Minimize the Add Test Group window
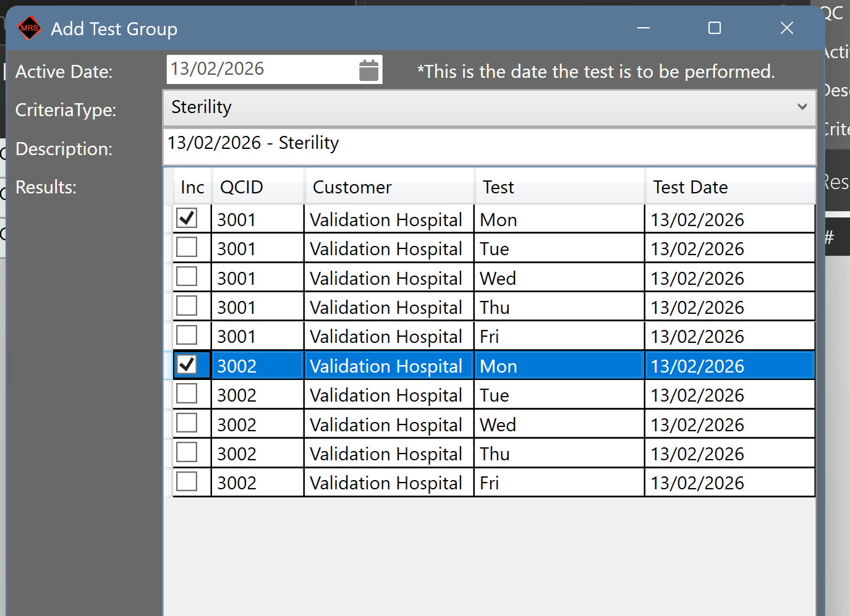850x616 pixels. pyautogui.click(x=644, y=28)
